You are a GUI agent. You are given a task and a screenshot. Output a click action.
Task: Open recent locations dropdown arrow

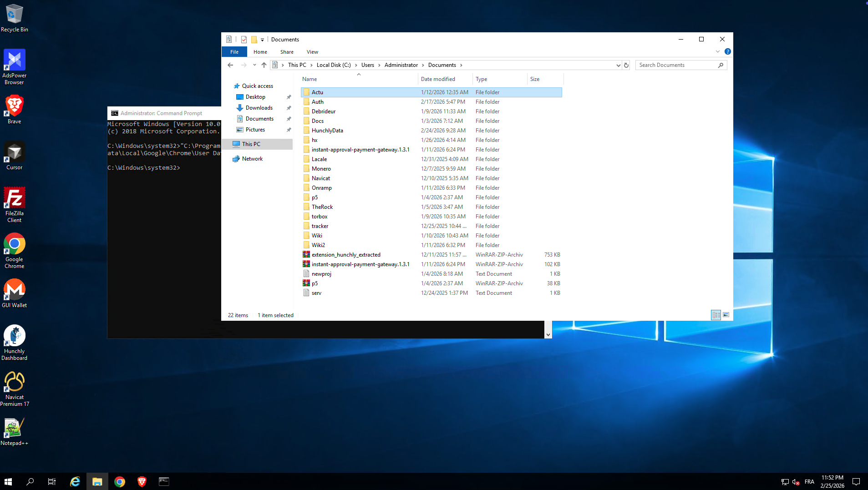click(x=254, y=65)
